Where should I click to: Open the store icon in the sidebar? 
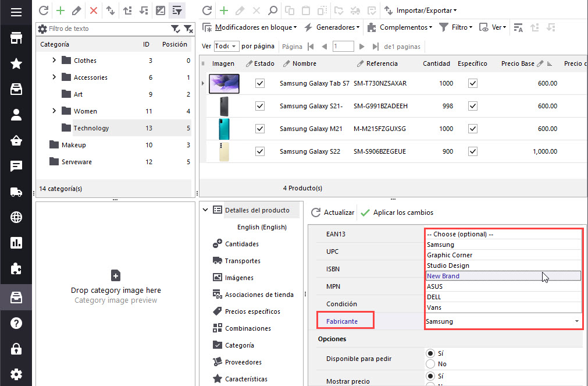[x=16, y=38]
